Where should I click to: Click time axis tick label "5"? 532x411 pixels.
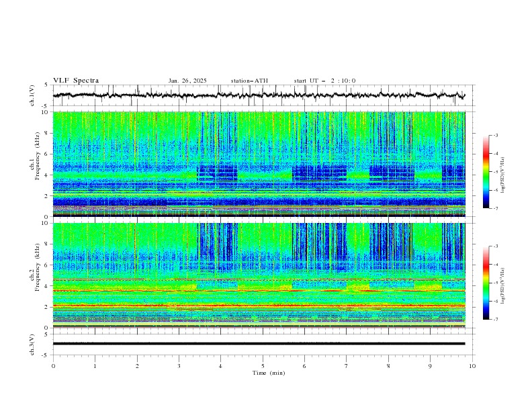coord(263,366)
